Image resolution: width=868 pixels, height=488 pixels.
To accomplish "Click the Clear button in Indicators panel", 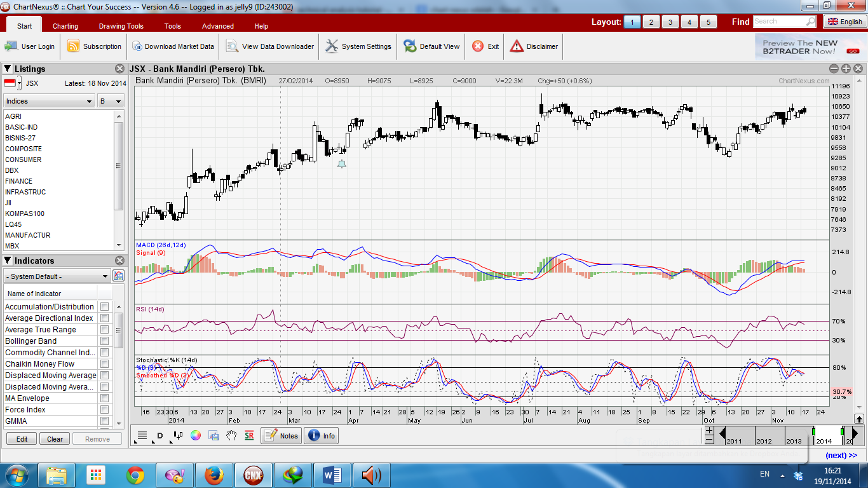I will pos(55,438).
